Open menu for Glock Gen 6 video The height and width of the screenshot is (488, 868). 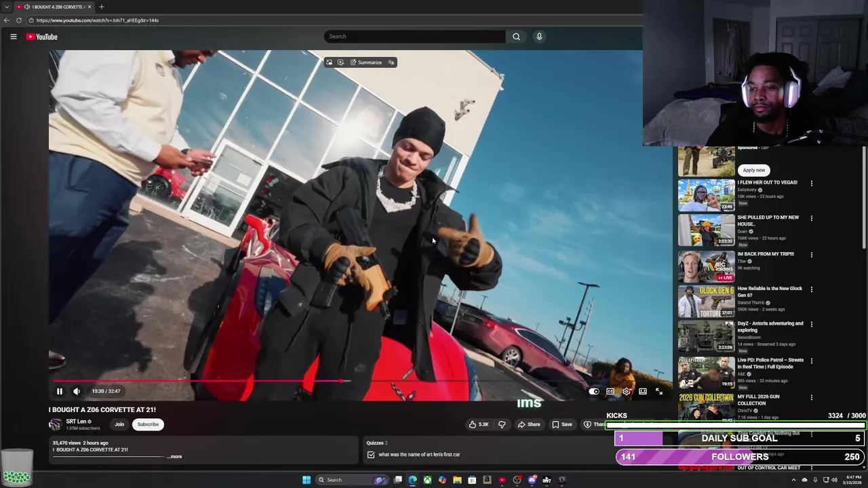(x=812, y=289)
